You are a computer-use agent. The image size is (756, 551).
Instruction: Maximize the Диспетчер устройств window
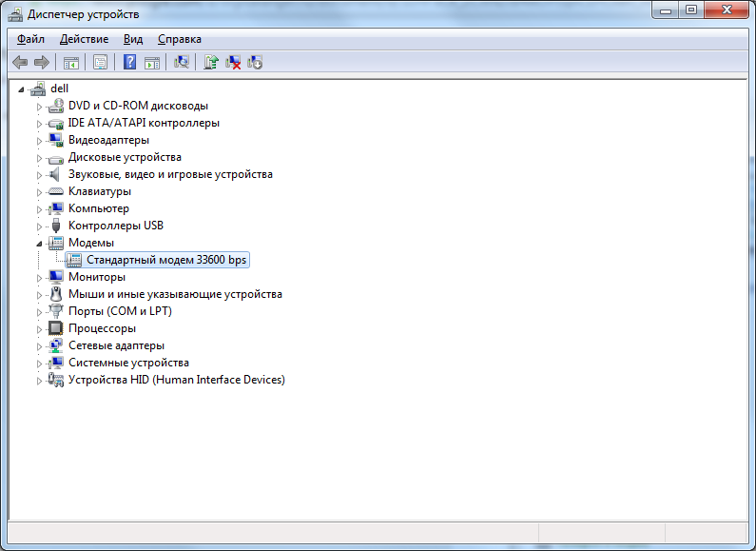691,10
